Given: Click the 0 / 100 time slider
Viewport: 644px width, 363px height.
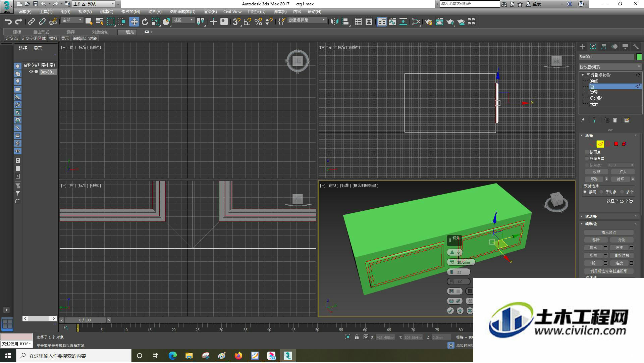Looking at the screenshot, I should point(85,320).
